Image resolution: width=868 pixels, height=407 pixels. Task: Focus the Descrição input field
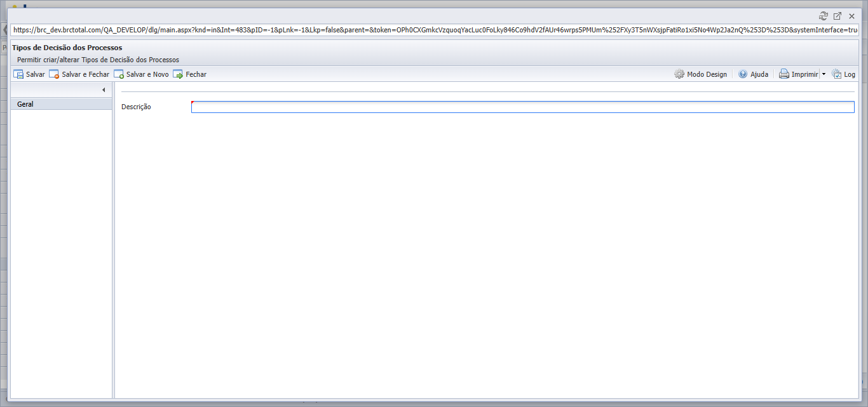(523, 107)
